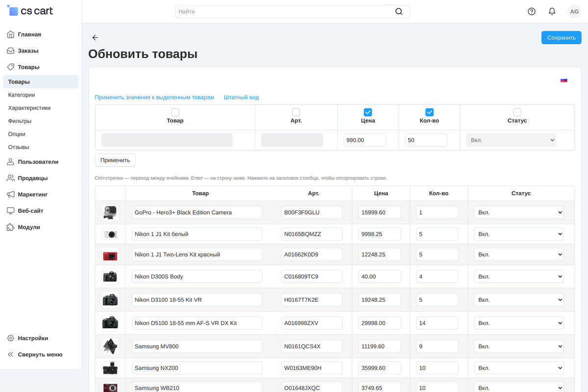
Task: Go back using the arrow icon
Action: click(x=95, y=38)
